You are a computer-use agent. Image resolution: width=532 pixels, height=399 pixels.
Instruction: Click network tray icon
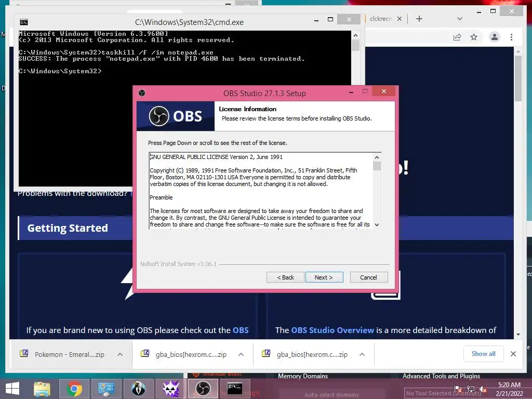tap(471, 389)
